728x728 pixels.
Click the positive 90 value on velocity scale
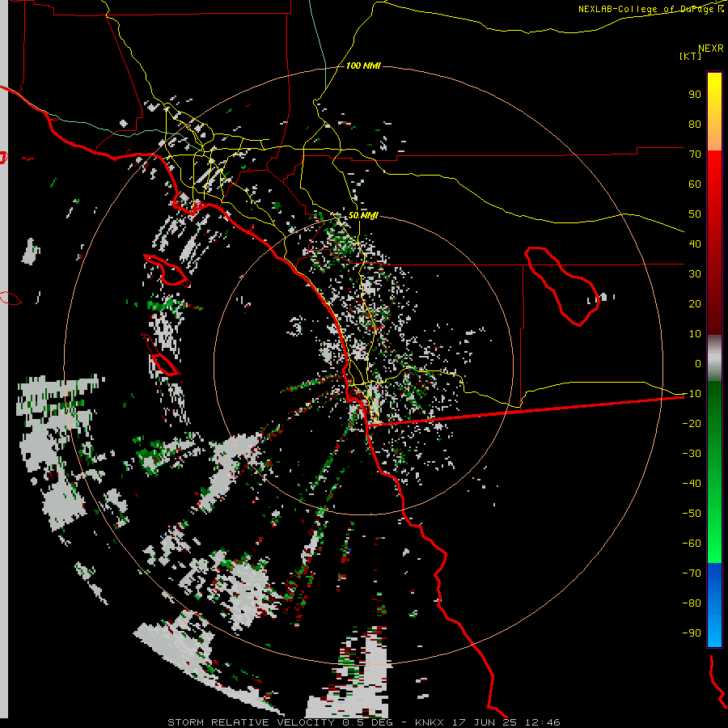click(x=695, y=95)
